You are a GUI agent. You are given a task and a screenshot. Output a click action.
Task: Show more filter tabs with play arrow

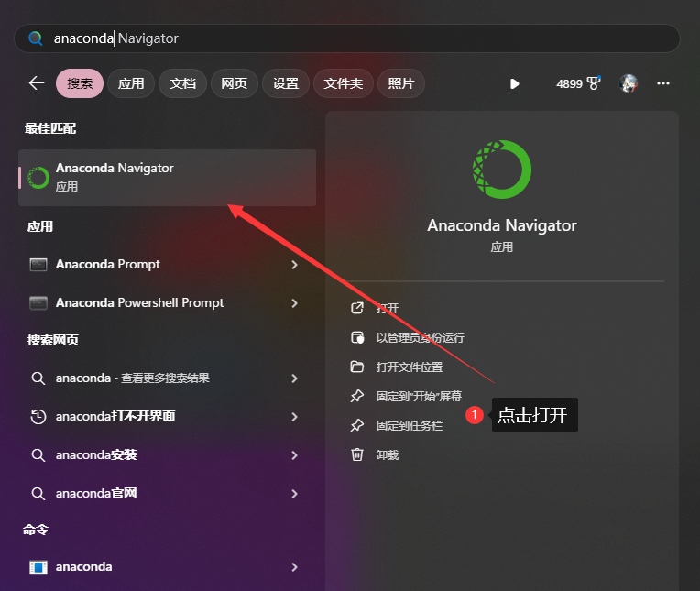click(x=514, y=83)
